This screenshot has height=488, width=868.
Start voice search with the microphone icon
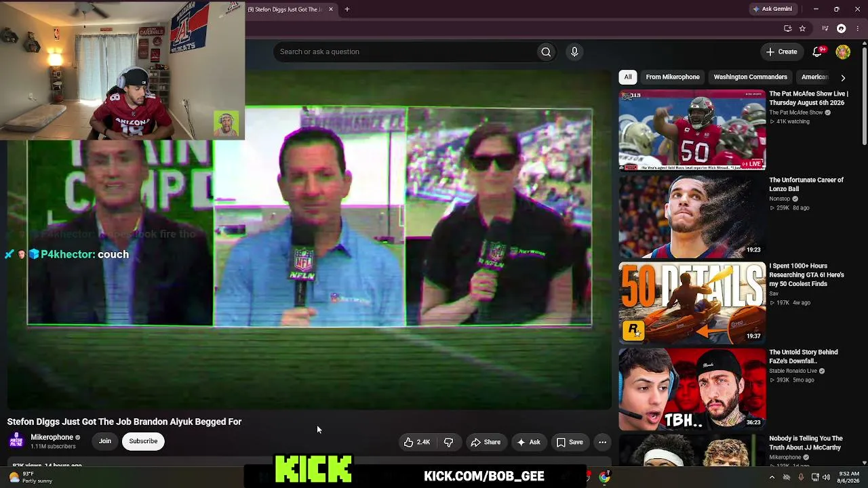[574, 52]
